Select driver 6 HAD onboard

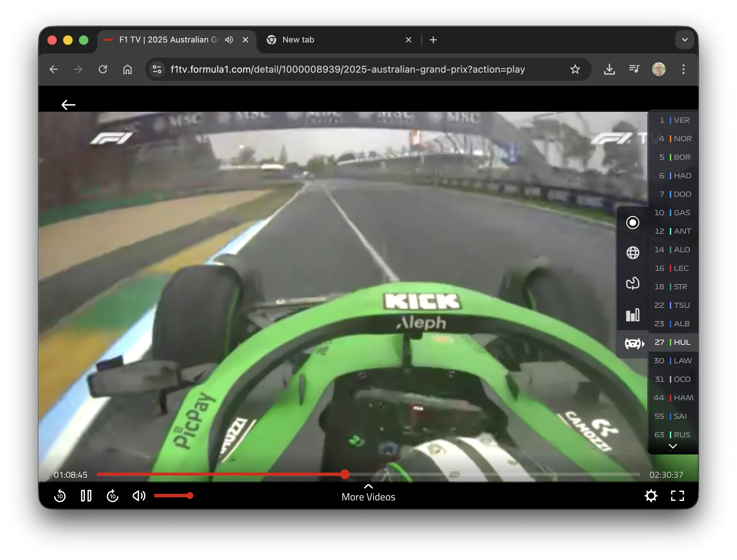674,175
